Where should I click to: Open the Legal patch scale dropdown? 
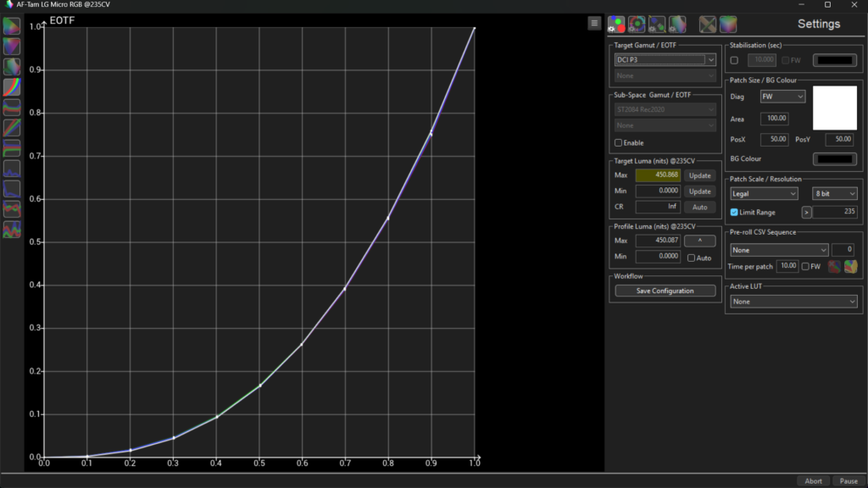coord(764,194)
